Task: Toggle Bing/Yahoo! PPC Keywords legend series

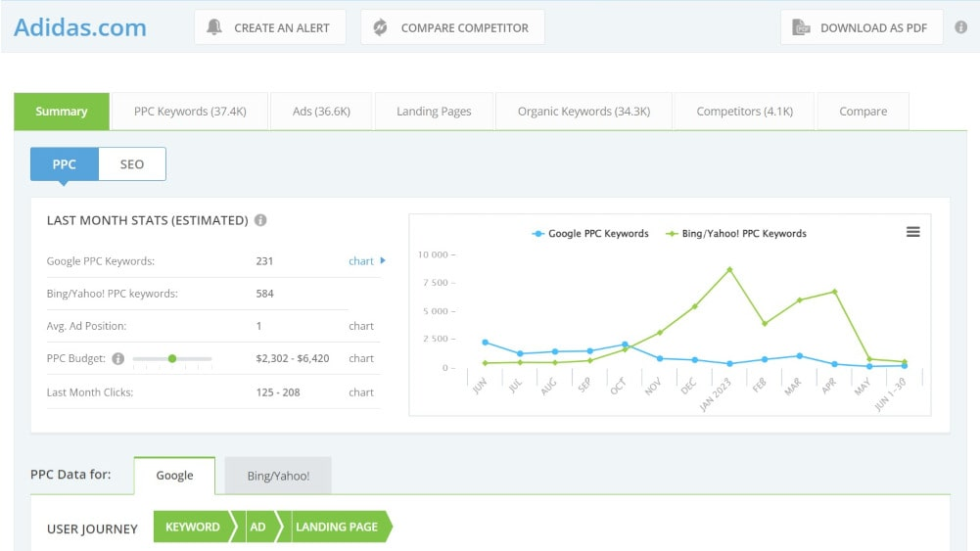Action: (x=736, y=234)
